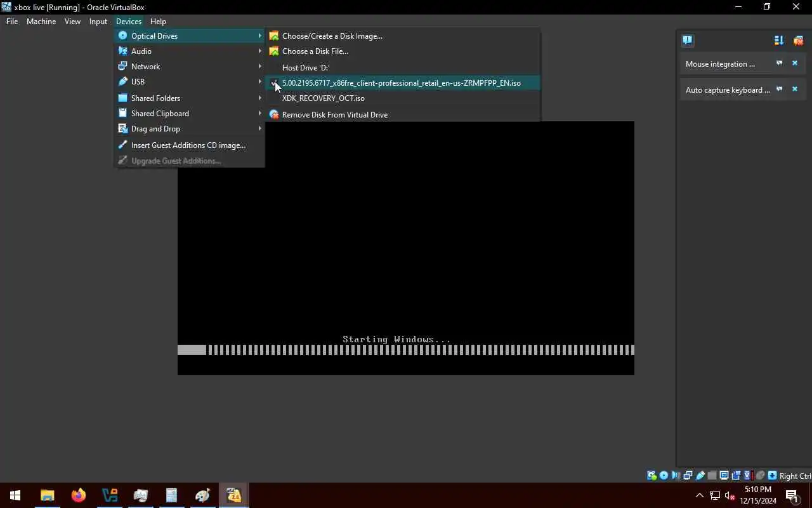Open details of Mouse integration notification

(779, 63)
